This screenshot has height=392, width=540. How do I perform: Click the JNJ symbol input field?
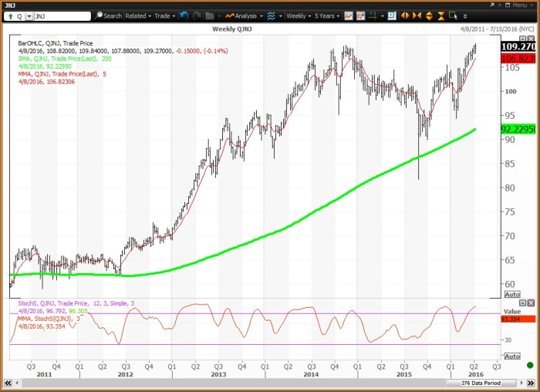click(62, 15)
